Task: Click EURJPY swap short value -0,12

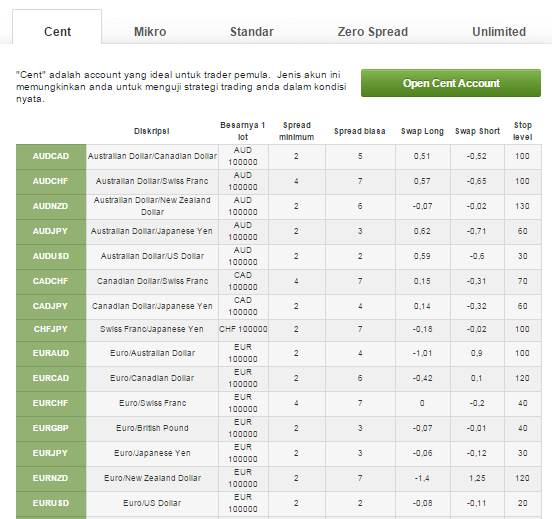Action: tap(477, 453)
